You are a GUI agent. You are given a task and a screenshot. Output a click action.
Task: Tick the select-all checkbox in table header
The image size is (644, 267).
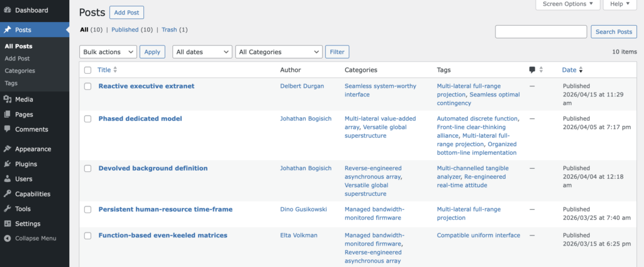click(87, 70)
